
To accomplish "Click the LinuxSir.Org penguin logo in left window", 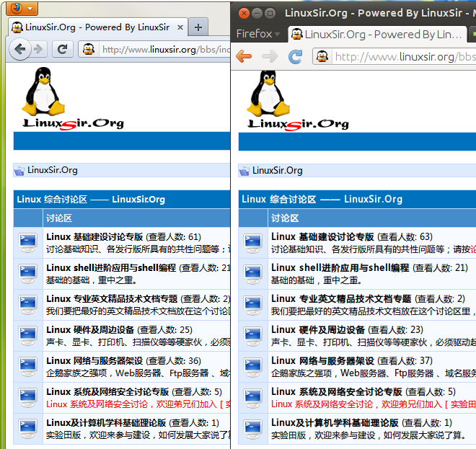I will [x=74, y=99].
